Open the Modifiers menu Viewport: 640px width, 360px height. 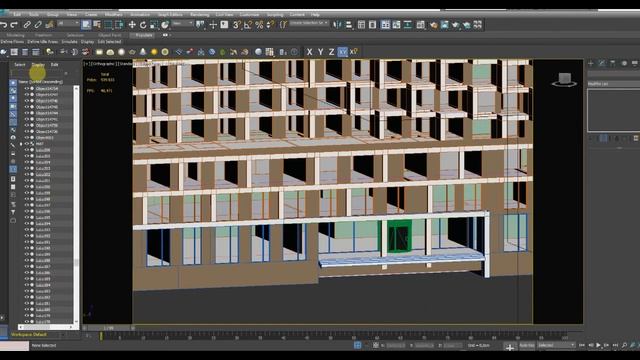coord(113,15)
